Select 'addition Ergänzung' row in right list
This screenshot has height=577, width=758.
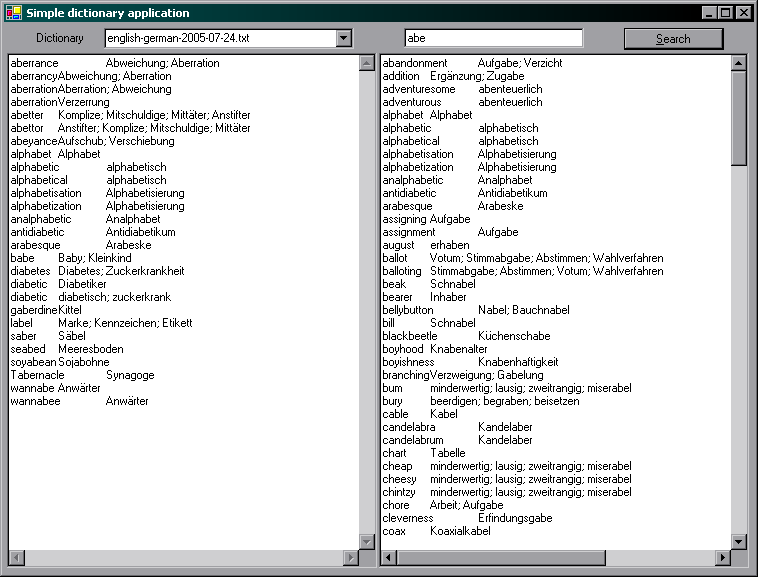[453, 76]
